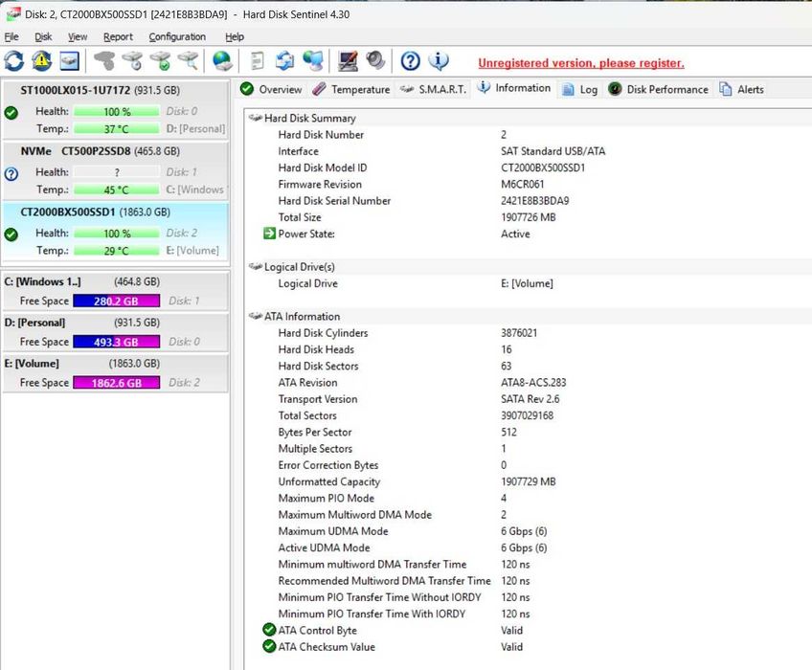Switch to the Overview tab
The width and height of the screenshot is (812, 670).
click(x=271, y=89)
